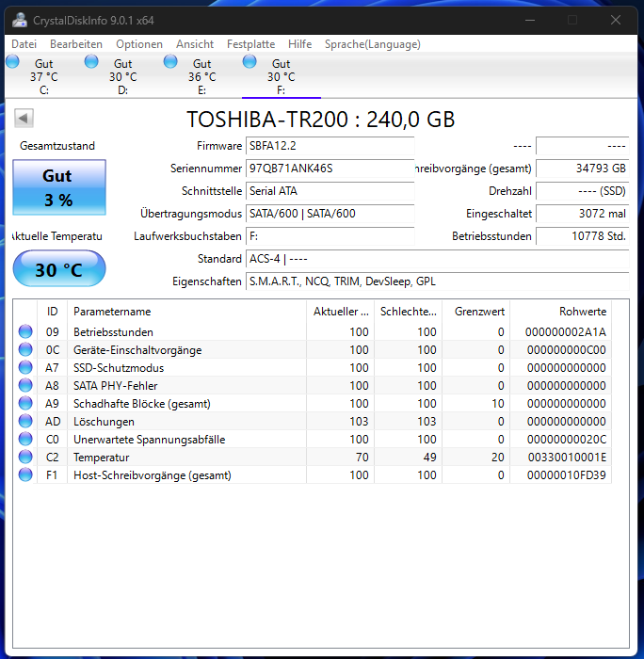Click the previous disk arrow button
The image size is (644, 659).
tap(24, 118)
